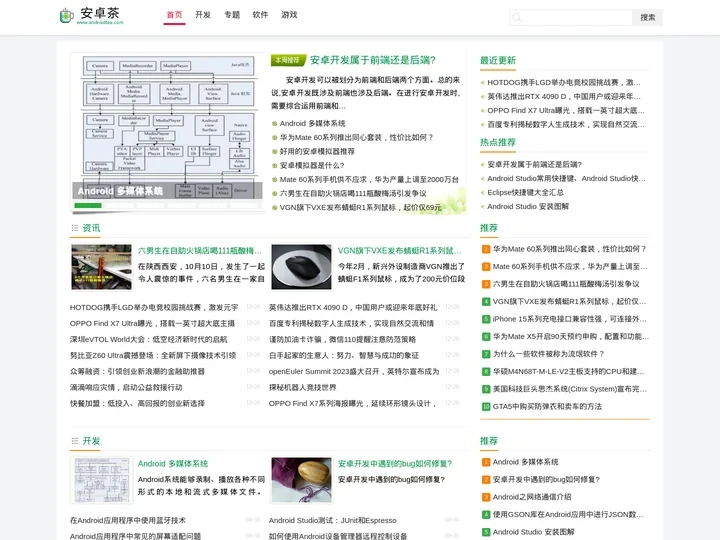This screenshot has width=720, height=540.
Task: Click the 开发 section list icon
Action: coord(75,441)
